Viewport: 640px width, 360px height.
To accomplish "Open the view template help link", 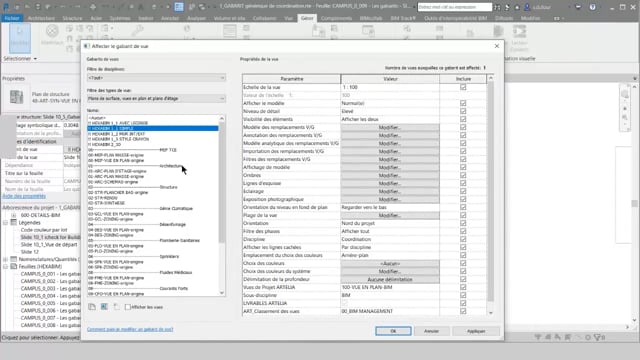I will (130, 329).
